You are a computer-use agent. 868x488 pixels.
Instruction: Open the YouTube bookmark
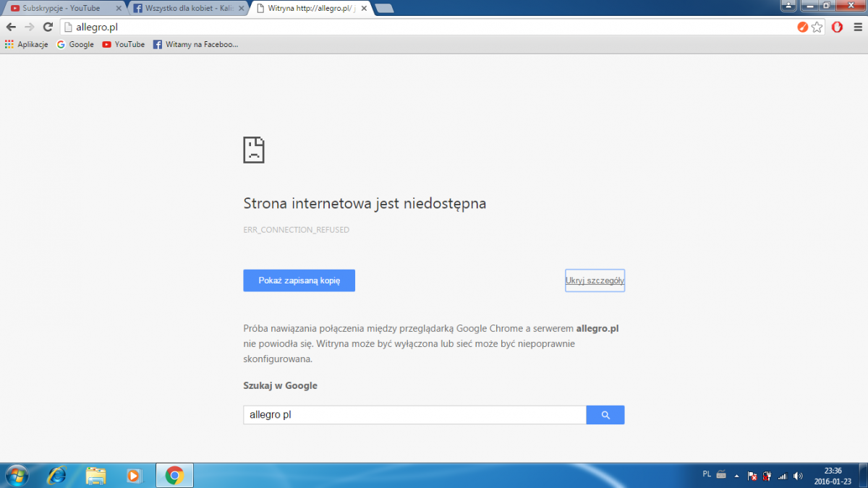(x=123, y=44)
